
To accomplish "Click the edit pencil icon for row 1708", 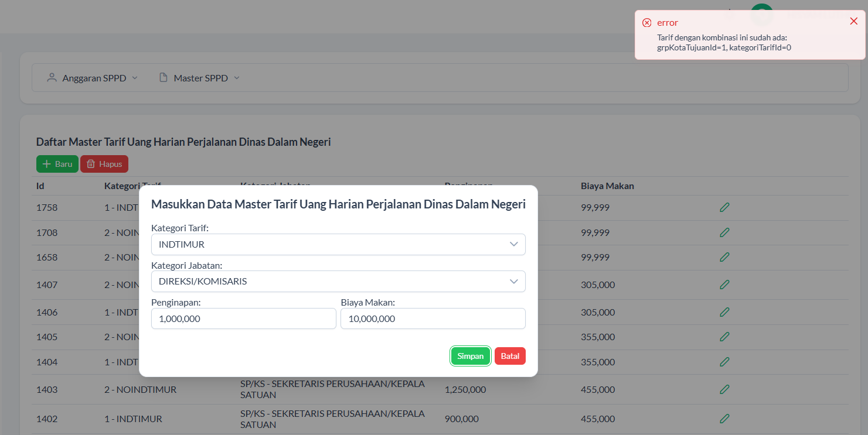I will pyautogui.click(x=724, y=232).
